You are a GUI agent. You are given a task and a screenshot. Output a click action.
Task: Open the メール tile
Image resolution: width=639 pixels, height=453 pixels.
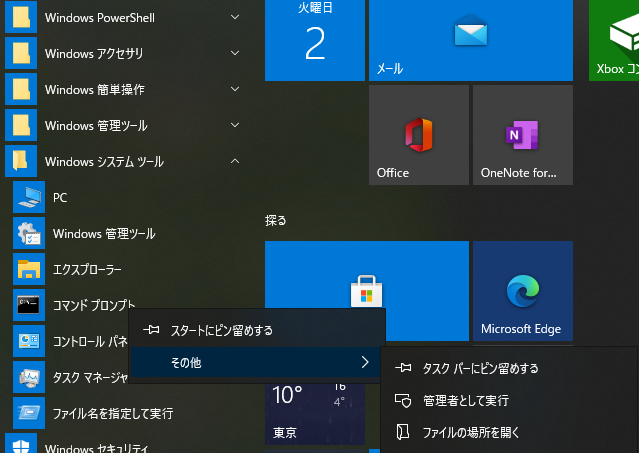[x=471, y=40]
